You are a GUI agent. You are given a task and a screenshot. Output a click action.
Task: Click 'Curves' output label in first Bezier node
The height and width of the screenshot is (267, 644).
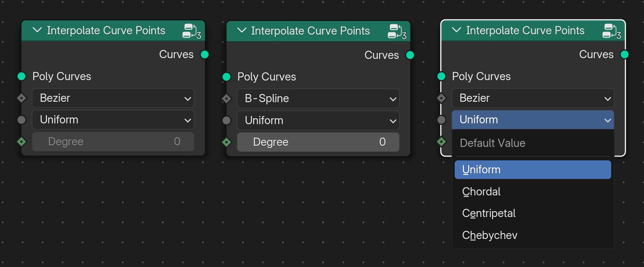pyautogui.click(x=176, y=54)
